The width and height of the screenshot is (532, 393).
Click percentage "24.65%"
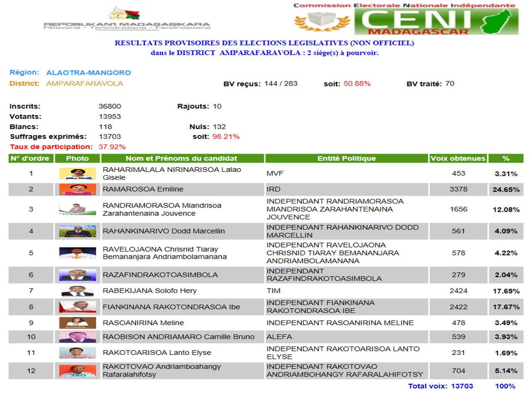coord(506,190)
